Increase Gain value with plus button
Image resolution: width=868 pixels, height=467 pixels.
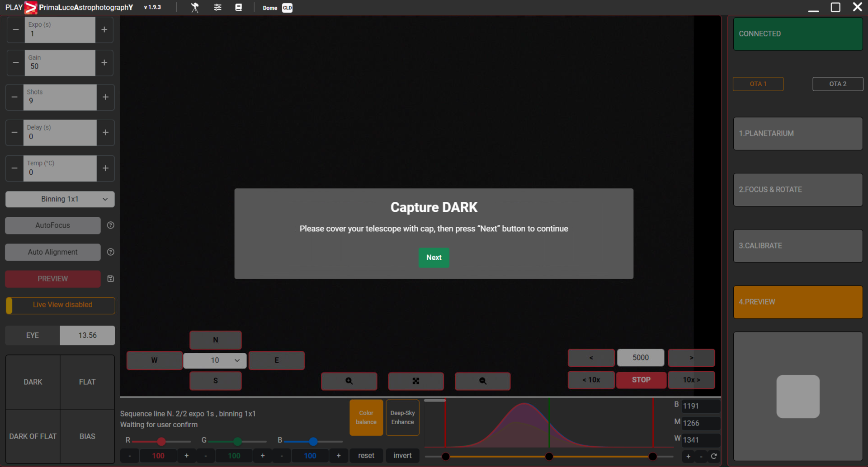104,63
